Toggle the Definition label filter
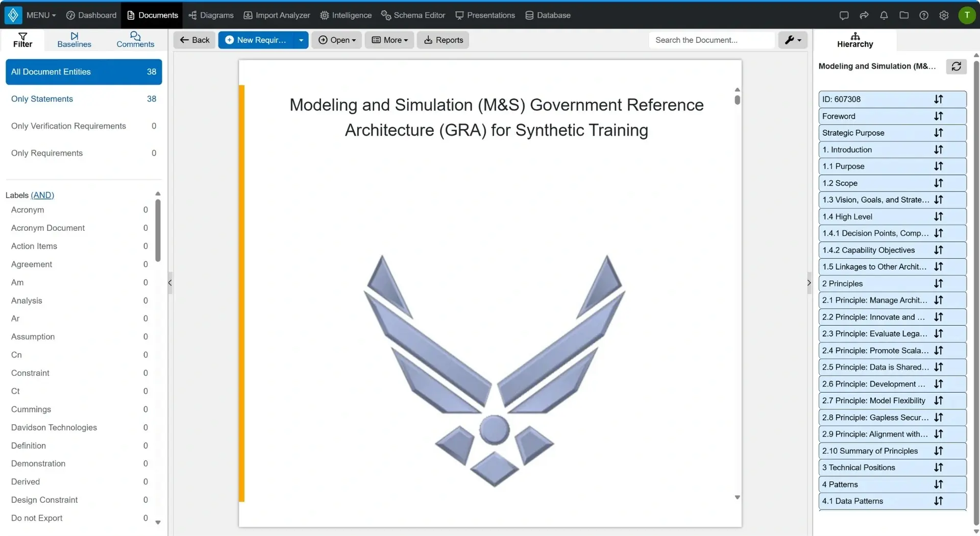Viewport: 980px width, 536px height. (x=79, y=446)
